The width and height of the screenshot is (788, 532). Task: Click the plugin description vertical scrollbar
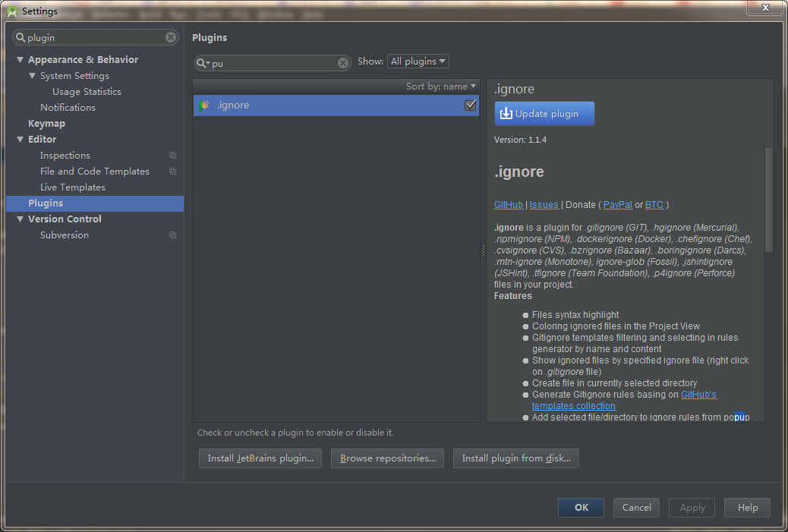[x=768, y=200]
